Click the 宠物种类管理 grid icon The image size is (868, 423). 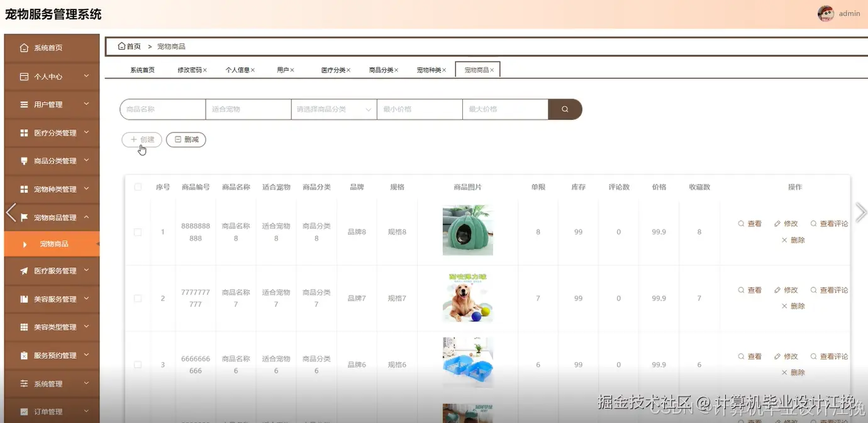pyautogui.click(x=24, y=189)
